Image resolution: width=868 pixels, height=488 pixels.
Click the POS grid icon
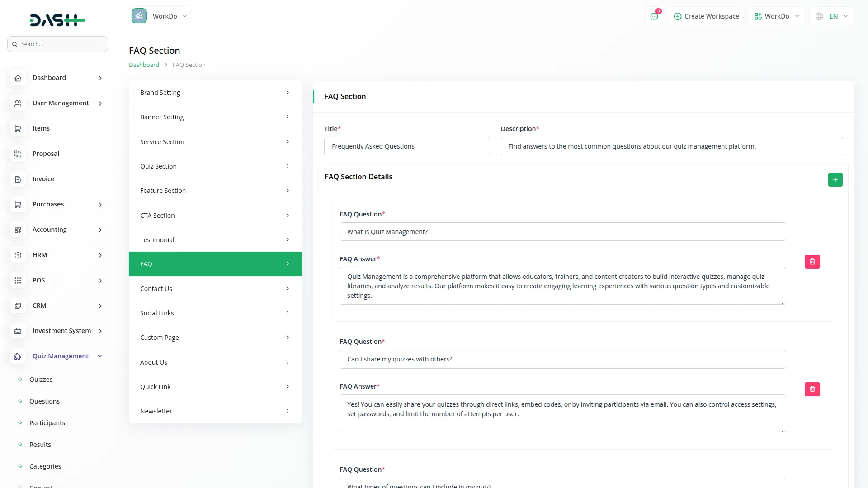(18, 280)
